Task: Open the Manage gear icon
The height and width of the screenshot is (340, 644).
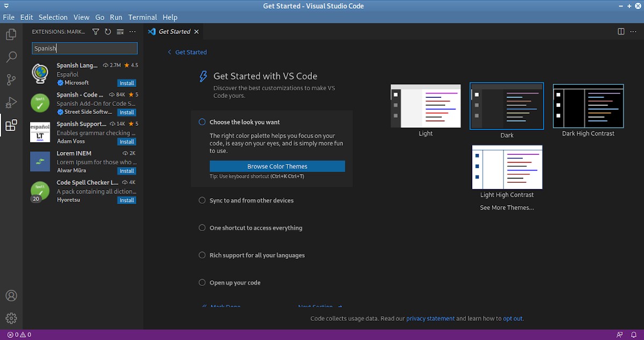Action: (x=11, y=318)
